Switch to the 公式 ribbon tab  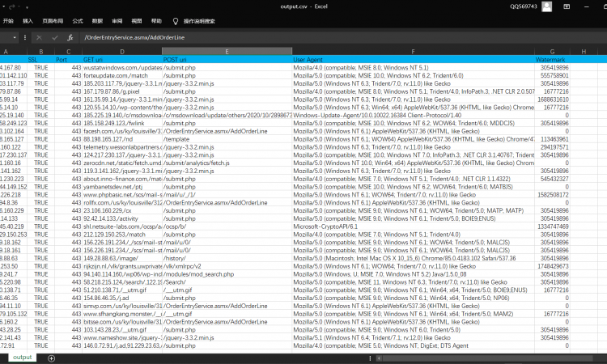click(78, 21)
